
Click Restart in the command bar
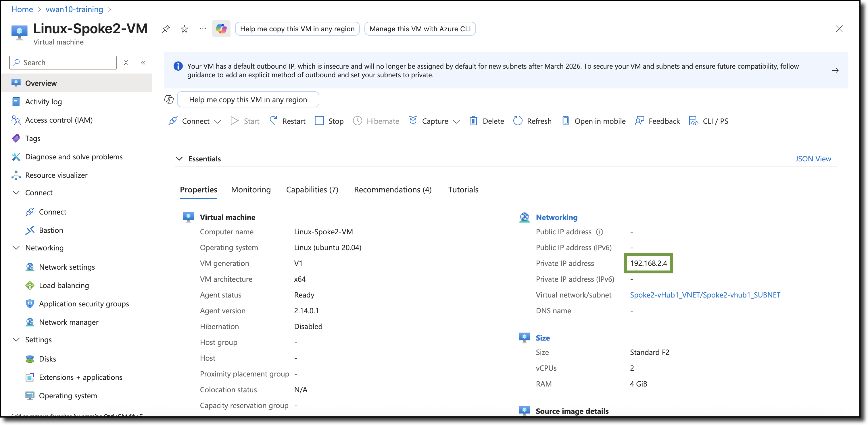pos(287,121)
